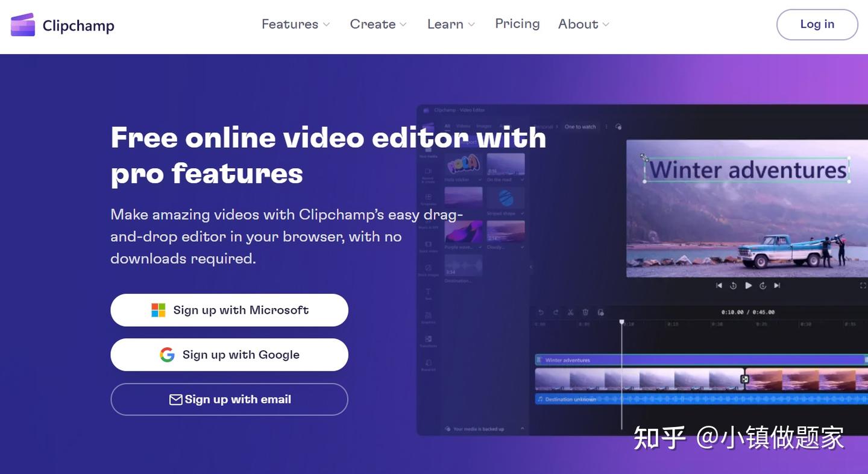Viewport: 868px width, 474px height.
Task: Open the Graphics sidebar panel
Action: (429, 317)
